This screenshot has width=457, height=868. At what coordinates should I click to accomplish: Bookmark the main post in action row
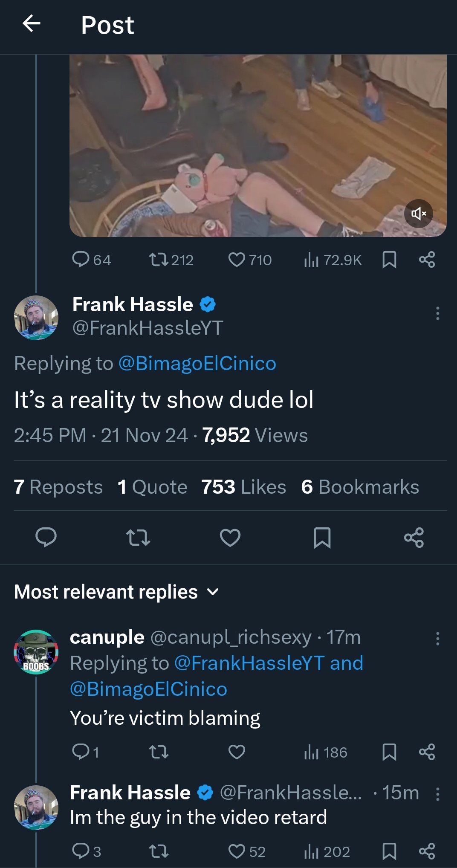322,537
